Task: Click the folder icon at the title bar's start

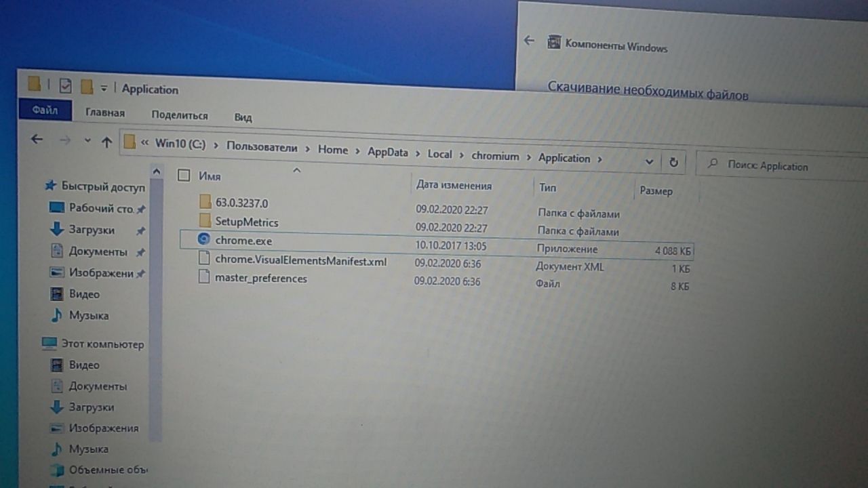Action: [34, 84]
